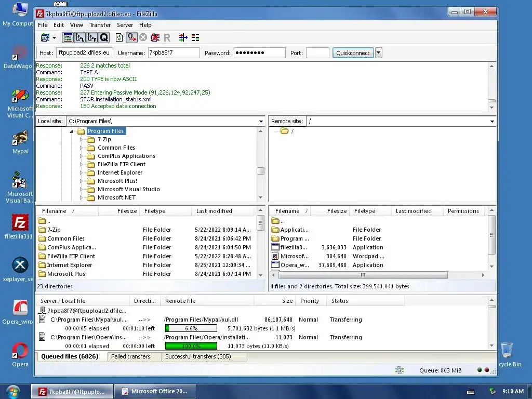Sort local list by Filesize column
Screen dimensions: 532x399
pos(118,211)
